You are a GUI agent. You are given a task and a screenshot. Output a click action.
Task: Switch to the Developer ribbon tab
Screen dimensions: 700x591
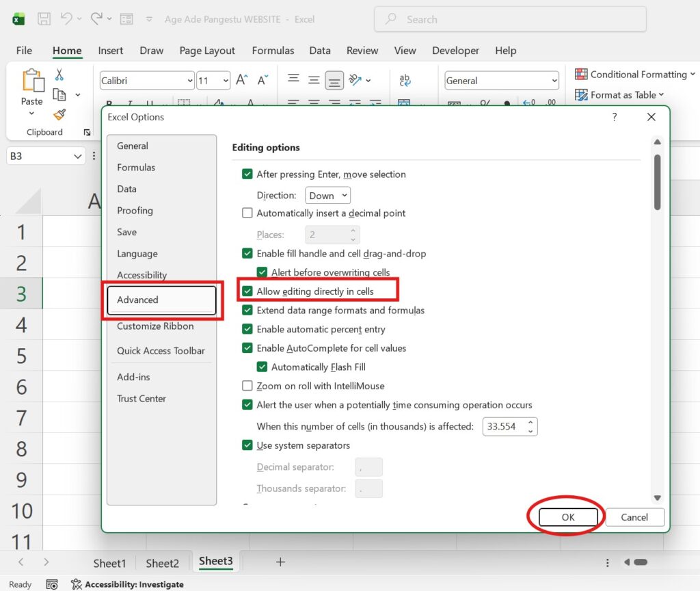coord(455,51)
